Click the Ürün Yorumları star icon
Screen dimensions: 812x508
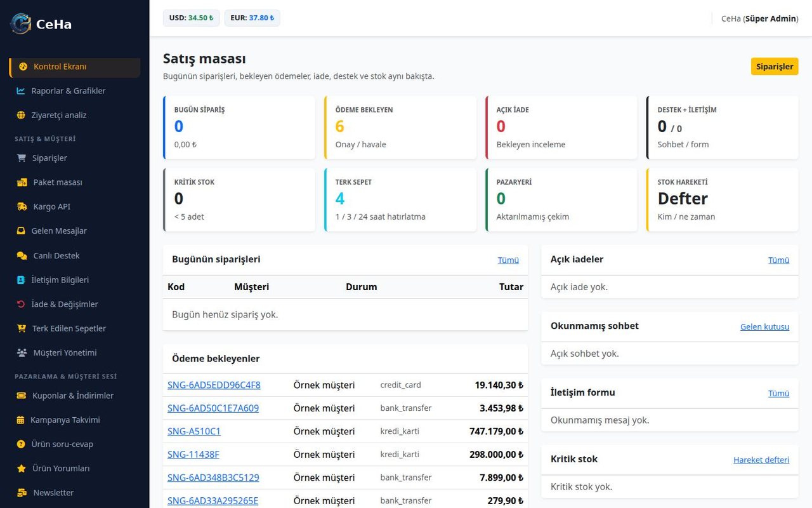coord(22,468)
